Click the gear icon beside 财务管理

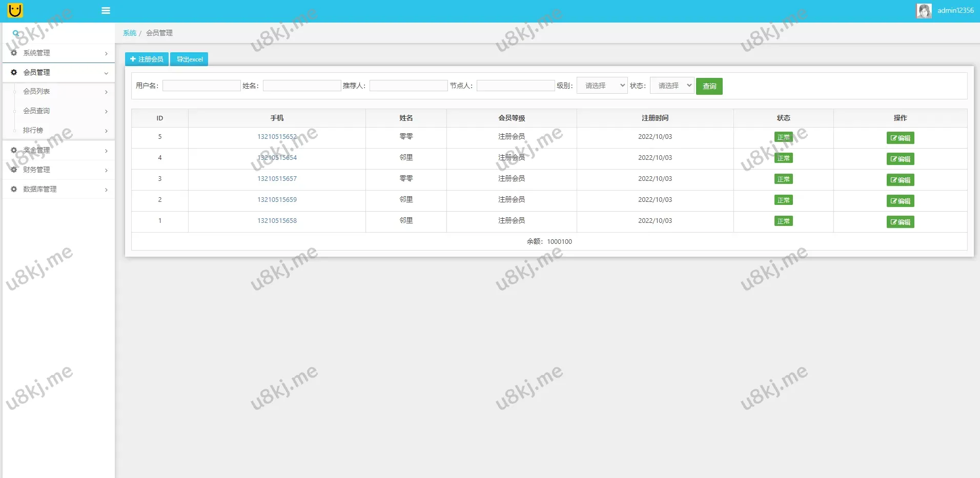[14, 170]
